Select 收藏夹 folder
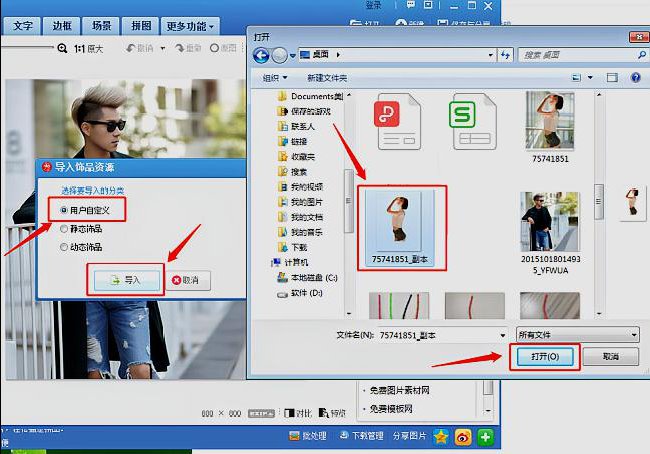The width and height of the screenshot is (650, 454). tap(296, 157)
